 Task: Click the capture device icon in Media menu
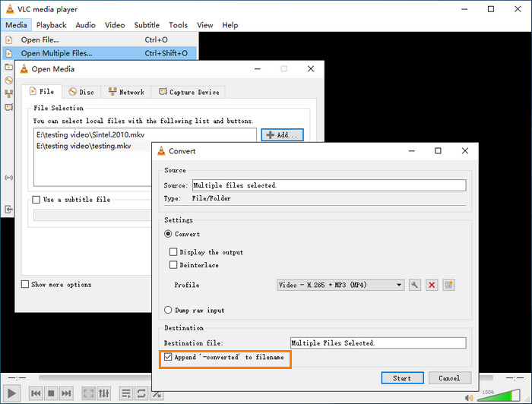click(8, 107)
